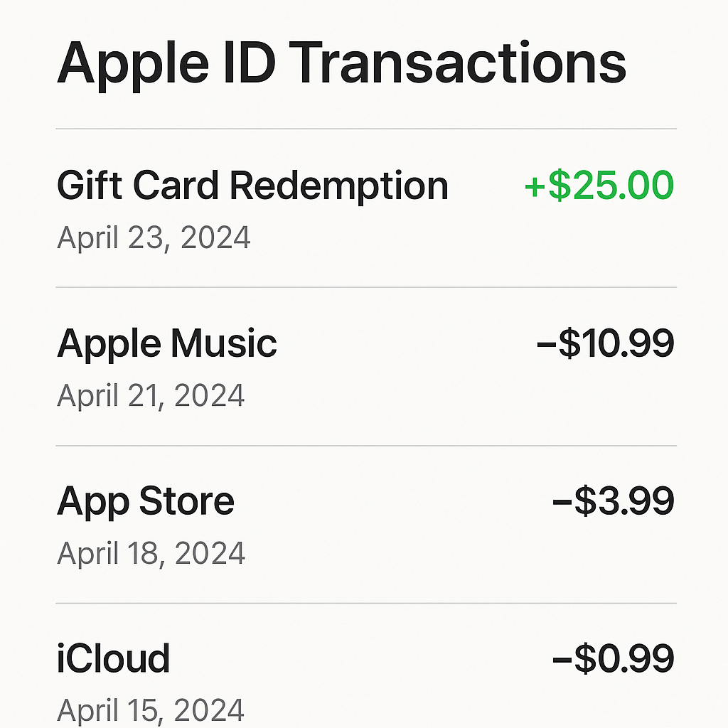
Task: Select the iCloud transaction entry
Action: click(x=114, y=659)
